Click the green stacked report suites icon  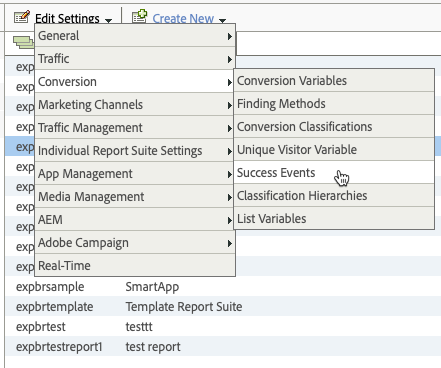(x=23, y=43)
